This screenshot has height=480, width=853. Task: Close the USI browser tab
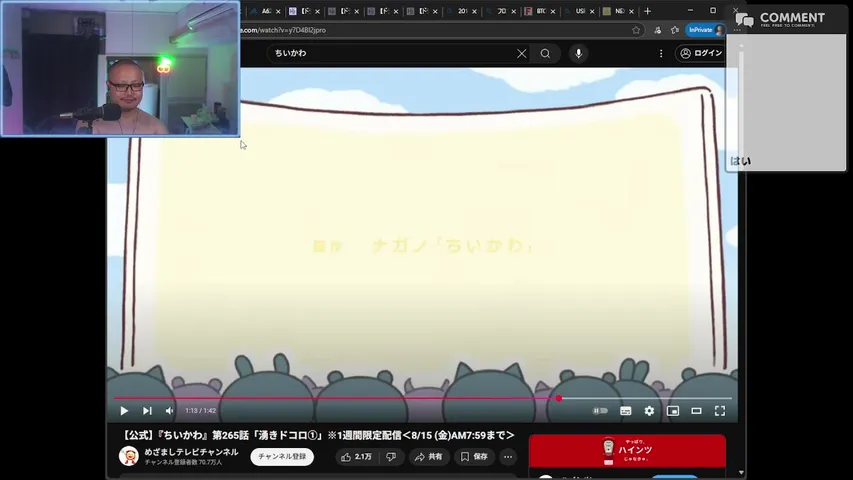tap(592, 11)
